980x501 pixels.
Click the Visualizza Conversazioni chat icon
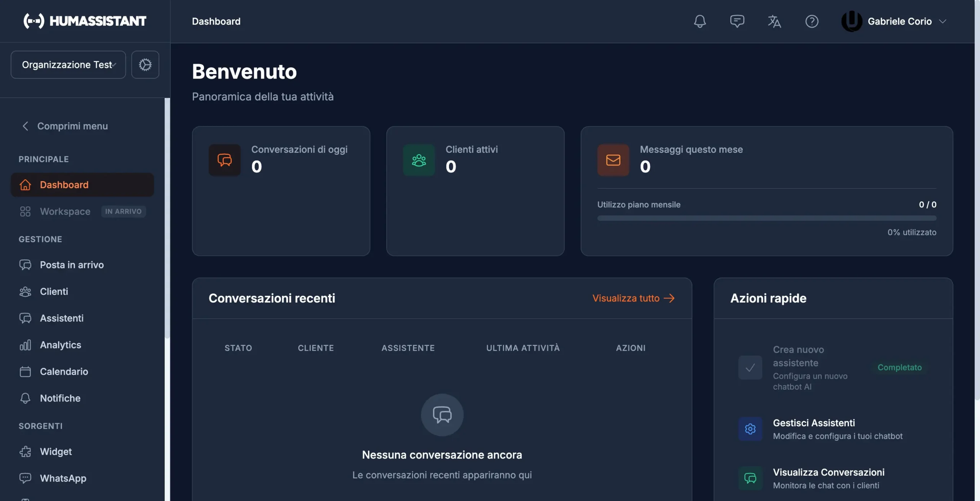(x=750, y=478)
